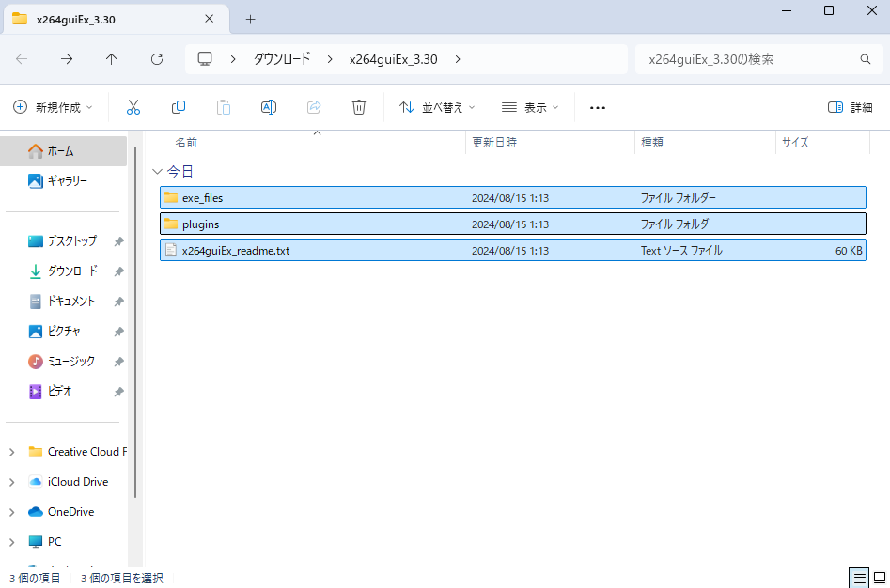This screenshot has width=890, height=588.
Task: Open the three-dot more options menu
Action: pyautogui.click(x=597, y=108)
